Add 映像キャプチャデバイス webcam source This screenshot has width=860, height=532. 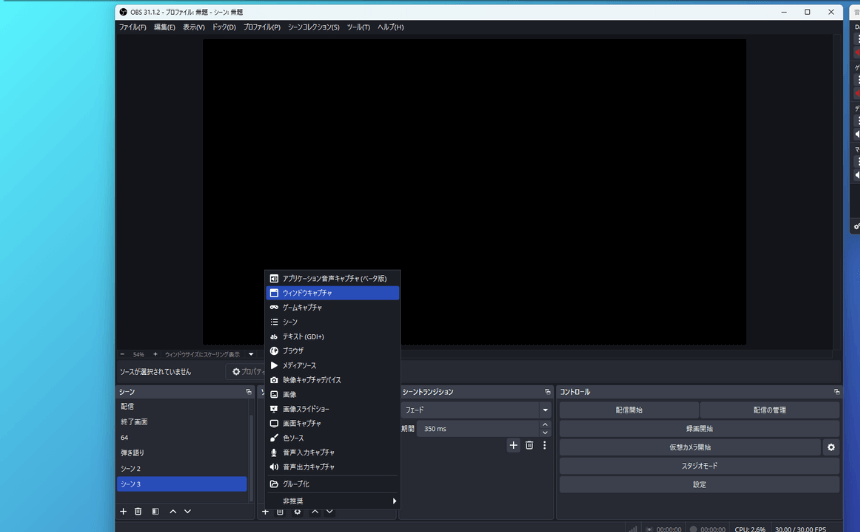pyautogui.click(x=311, y=380)
